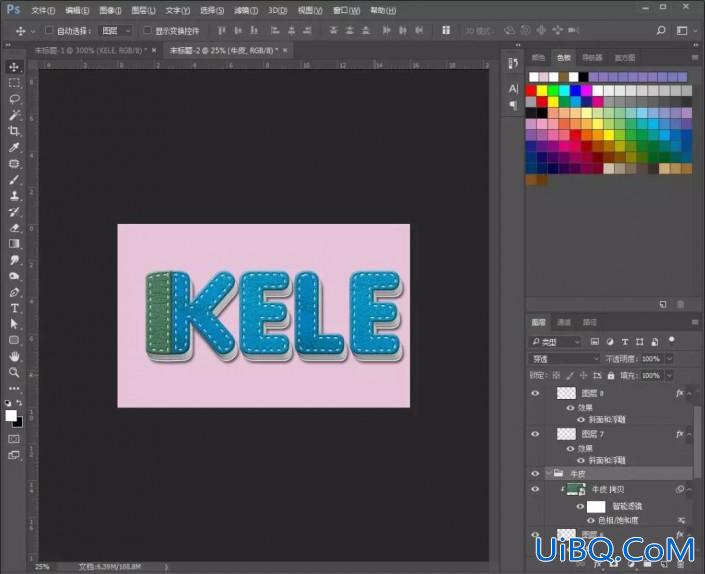This screenshot has height=574, width=705.
Task: Enable the 自动选择 checkbox
Action: [x=49, y=30]
